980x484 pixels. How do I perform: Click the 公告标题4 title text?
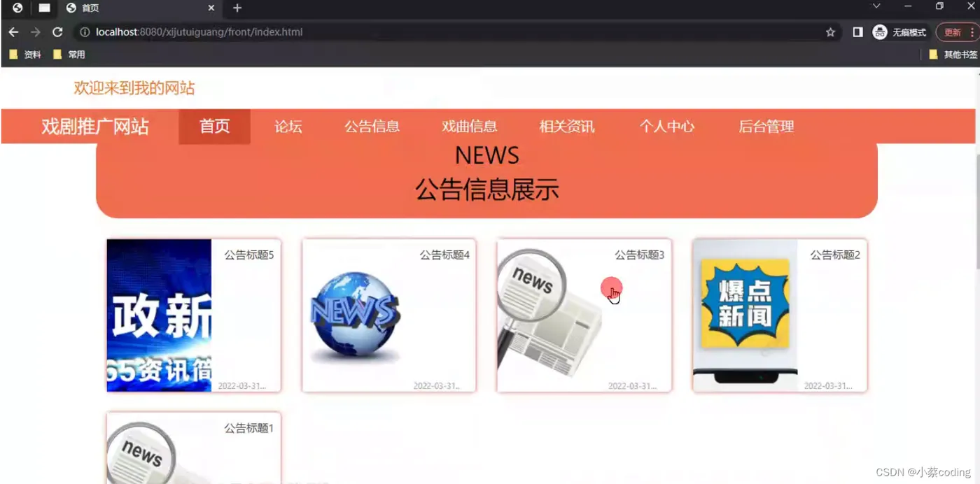[444, 255]
